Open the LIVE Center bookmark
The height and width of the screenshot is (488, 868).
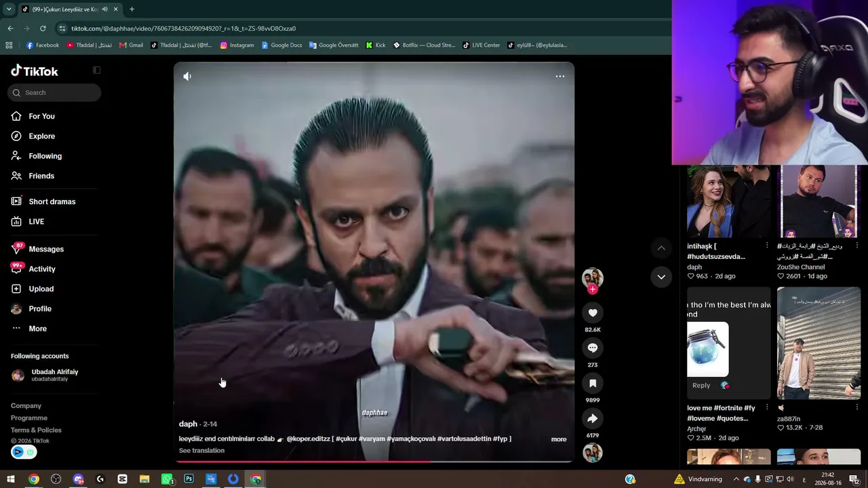(x=481, y=45)
